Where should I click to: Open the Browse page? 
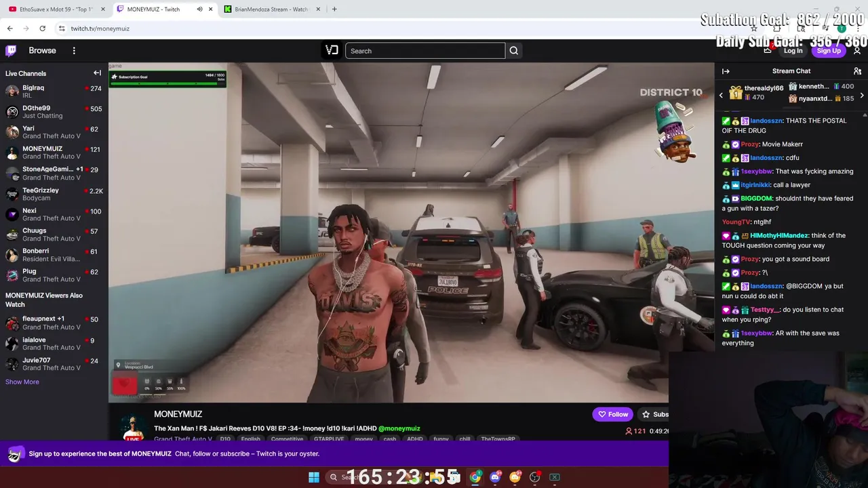[x=42, y=51]
